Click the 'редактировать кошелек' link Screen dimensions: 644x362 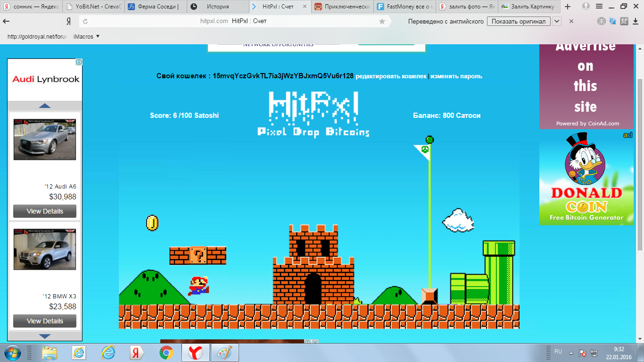(x=391, y=76)
